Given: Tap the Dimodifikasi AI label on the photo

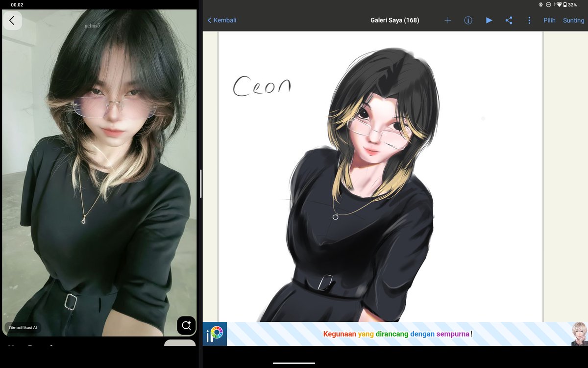Looking at the screenshot, I should tap(23, 327).
